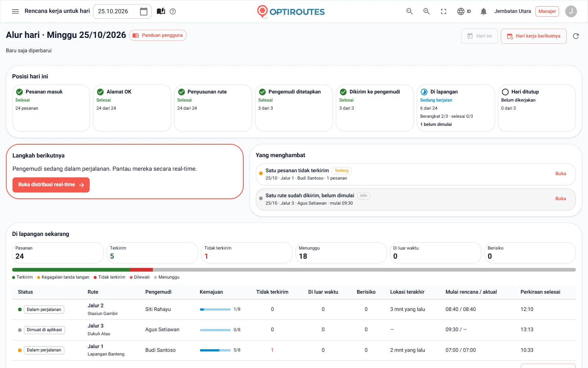This screenshot has width=588, height=368.
Task: Open the user avatar J
Action: 571,11
